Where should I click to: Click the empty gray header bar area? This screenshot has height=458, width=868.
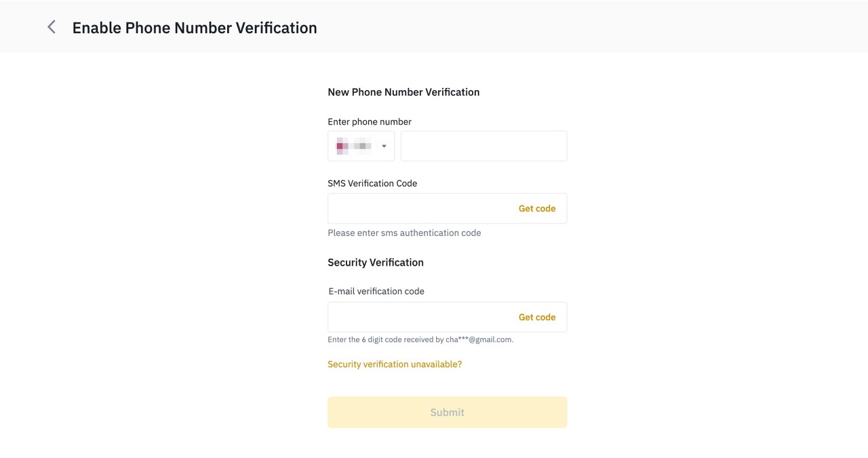[590, 27]
